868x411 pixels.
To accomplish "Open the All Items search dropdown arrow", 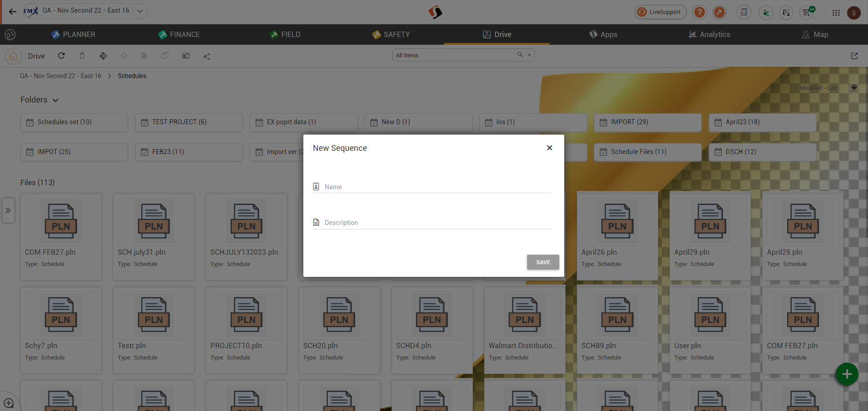I will tap(529, 55).
